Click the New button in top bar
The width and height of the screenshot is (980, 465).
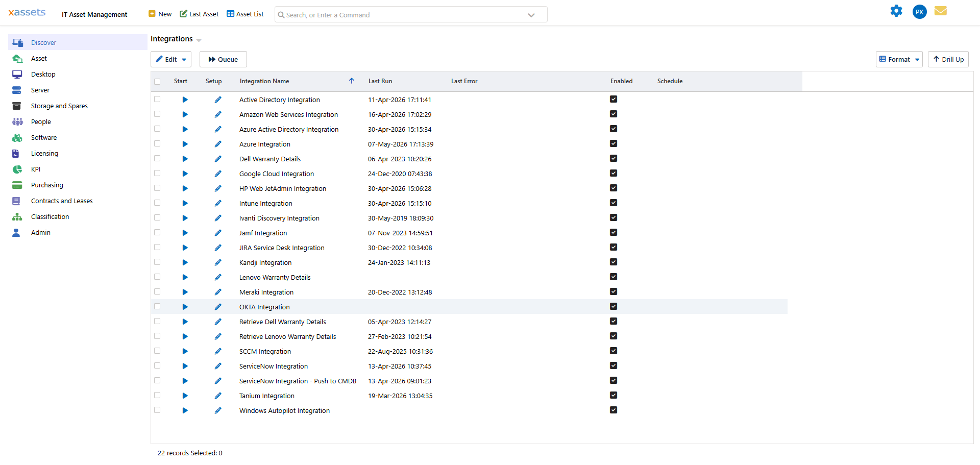tap(160, 14)
